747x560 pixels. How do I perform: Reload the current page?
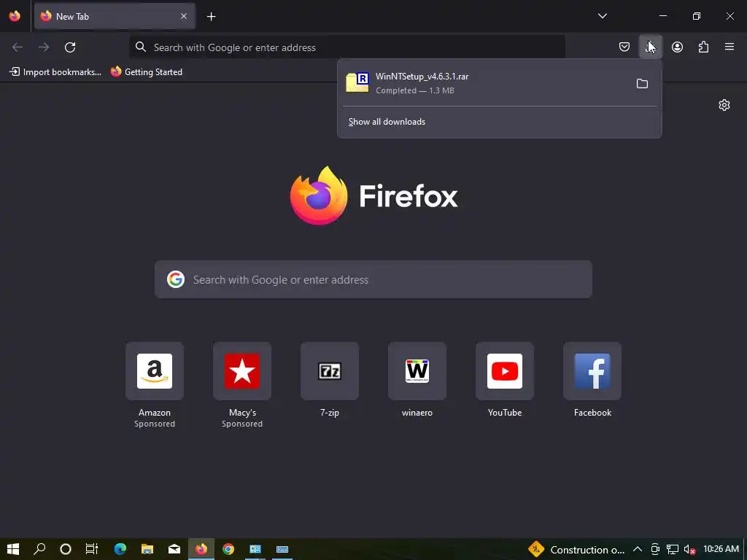pyautogui.click(x=70, y=47)
